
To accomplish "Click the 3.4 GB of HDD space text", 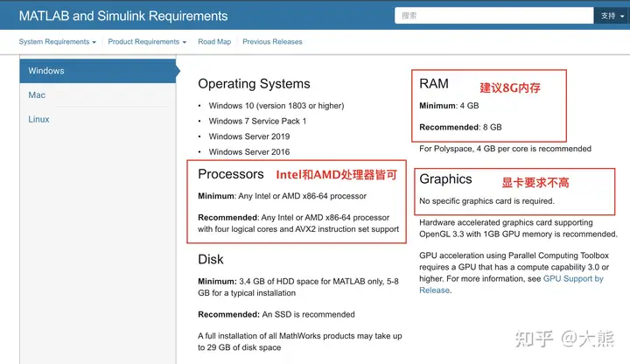I will coord(298,287).
